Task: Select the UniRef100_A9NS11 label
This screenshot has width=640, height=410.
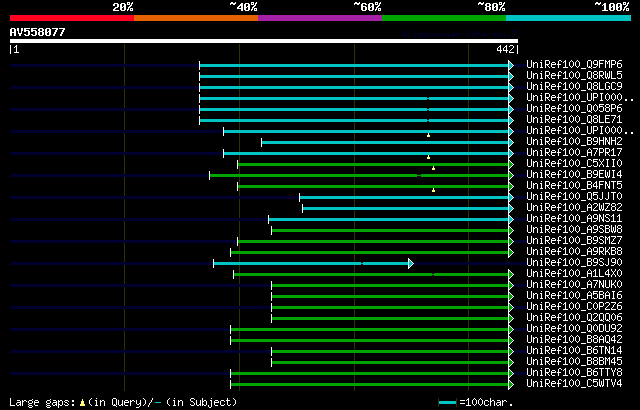Action: click(x=574, y=219)
